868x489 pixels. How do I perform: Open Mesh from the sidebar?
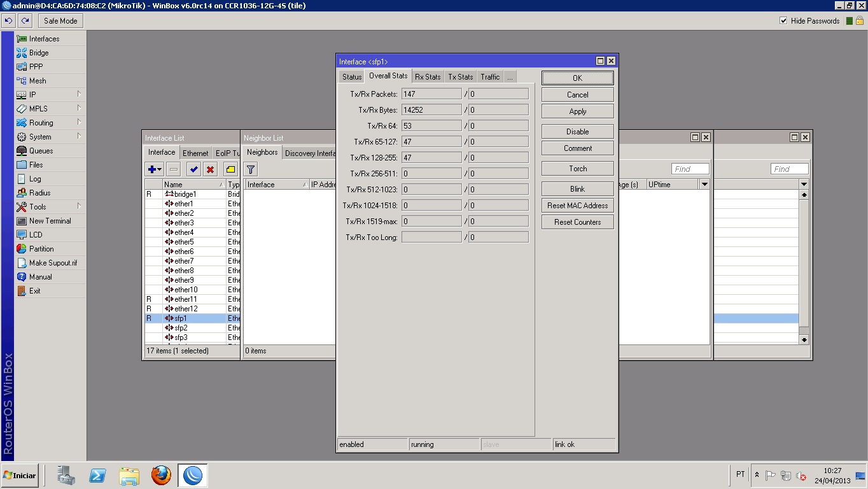tap(50, 81)
